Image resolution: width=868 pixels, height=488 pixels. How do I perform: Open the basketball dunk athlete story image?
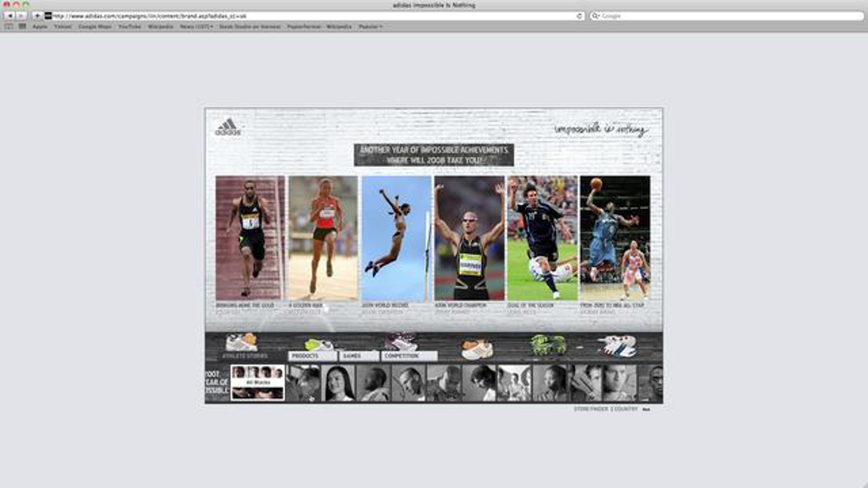coord(615,238)
